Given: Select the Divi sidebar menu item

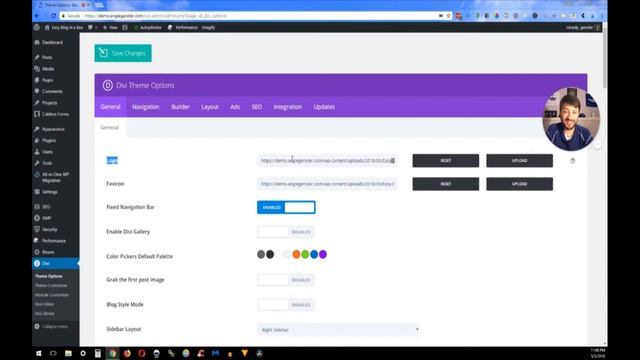Looking at the screenshot, I should (56, 264).
